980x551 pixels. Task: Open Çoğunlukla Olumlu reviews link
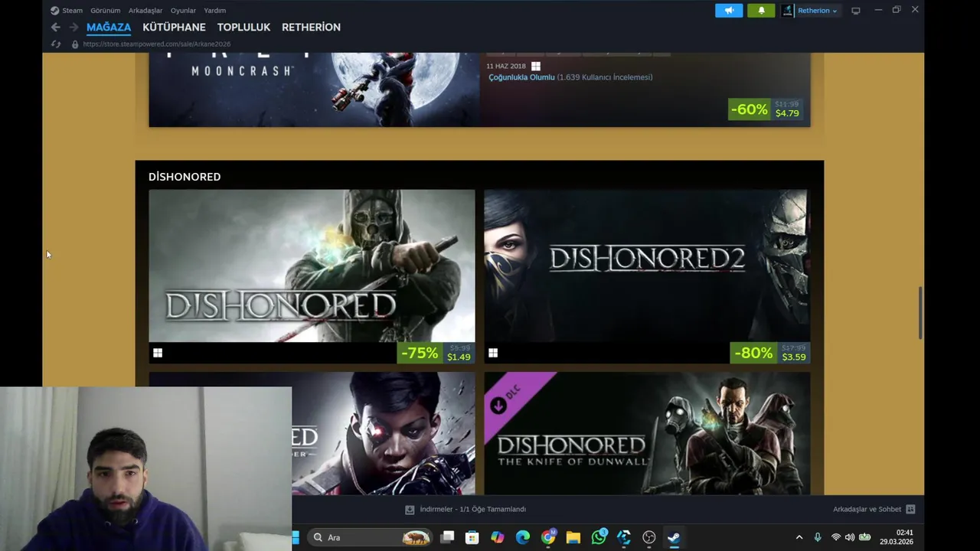(x=521, y=77)
